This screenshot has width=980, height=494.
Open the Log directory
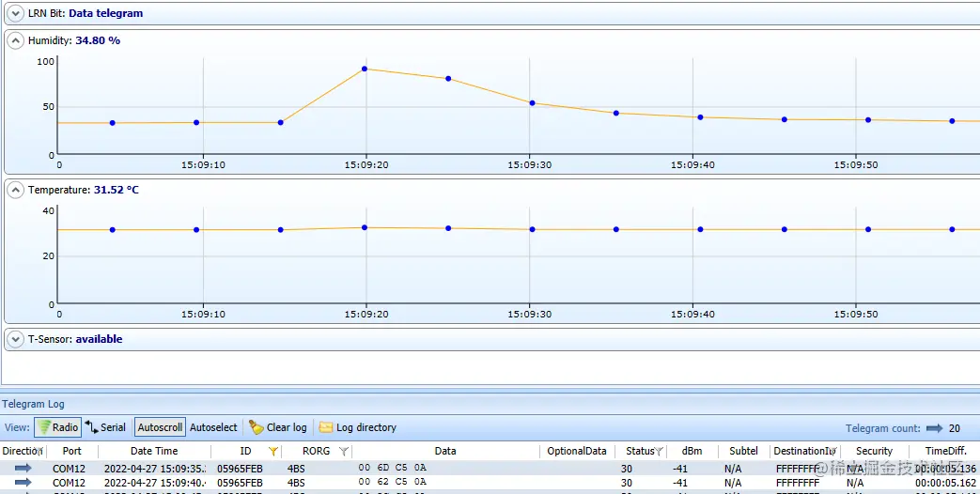click(x=358, y=427)
